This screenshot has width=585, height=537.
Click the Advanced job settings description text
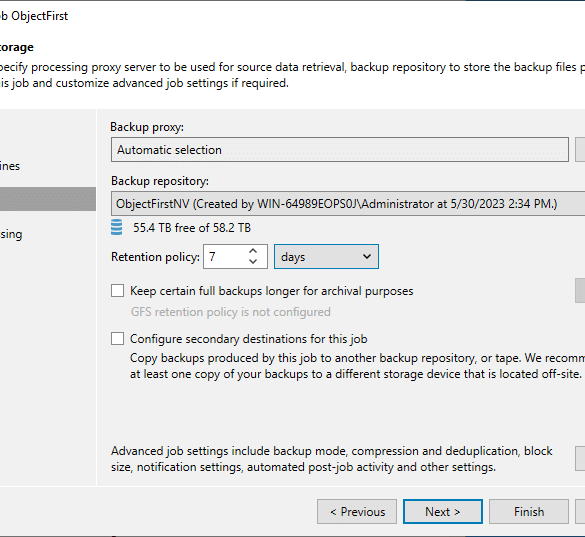point(331,459)
